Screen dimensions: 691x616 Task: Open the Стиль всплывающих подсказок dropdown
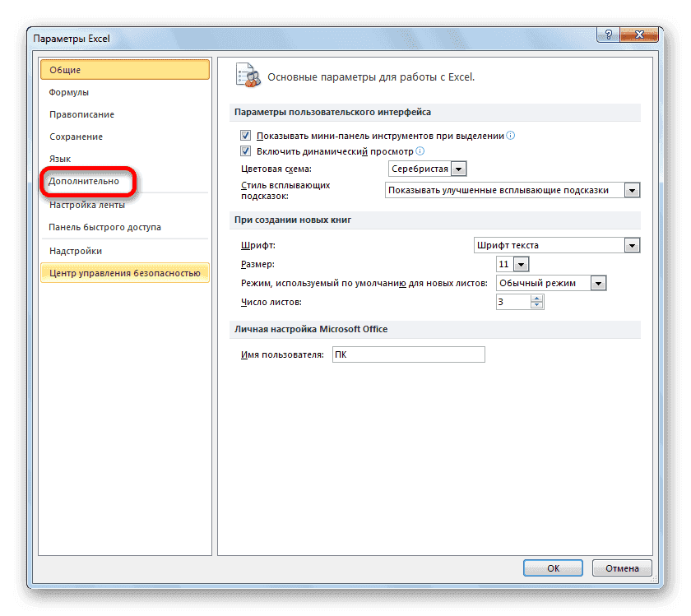coord(632,190)
